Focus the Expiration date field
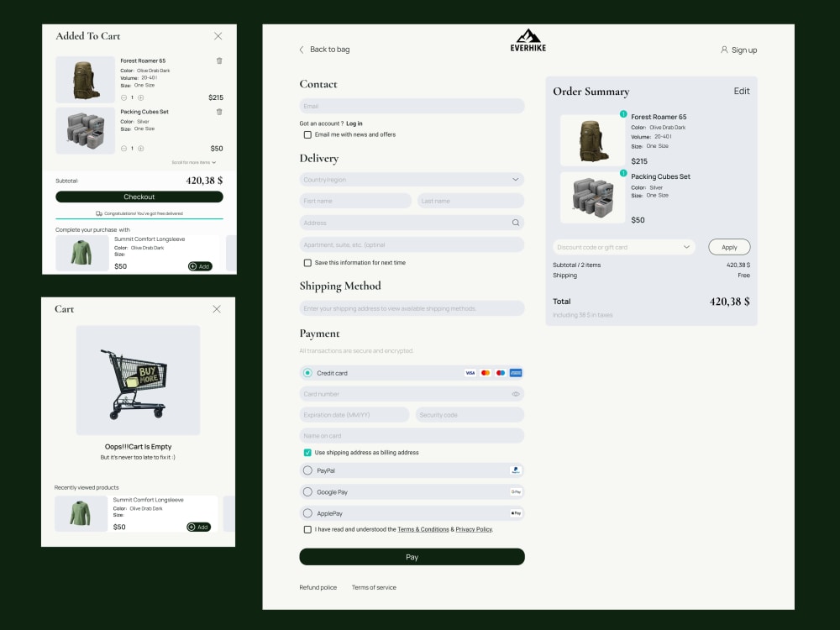This screenshot has height=630, width=840. 354,415
